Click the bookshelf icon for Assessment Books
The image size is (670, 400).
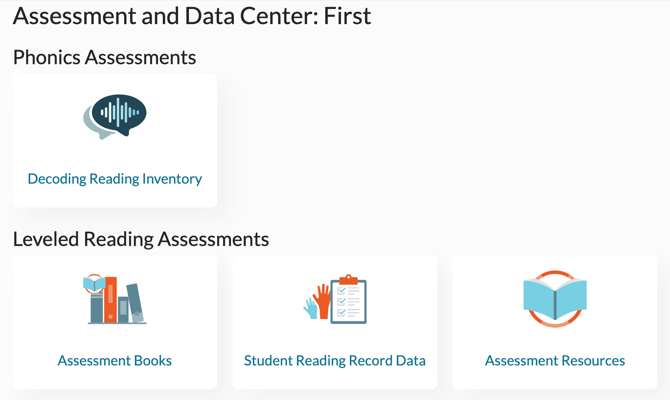coord(115,299)
